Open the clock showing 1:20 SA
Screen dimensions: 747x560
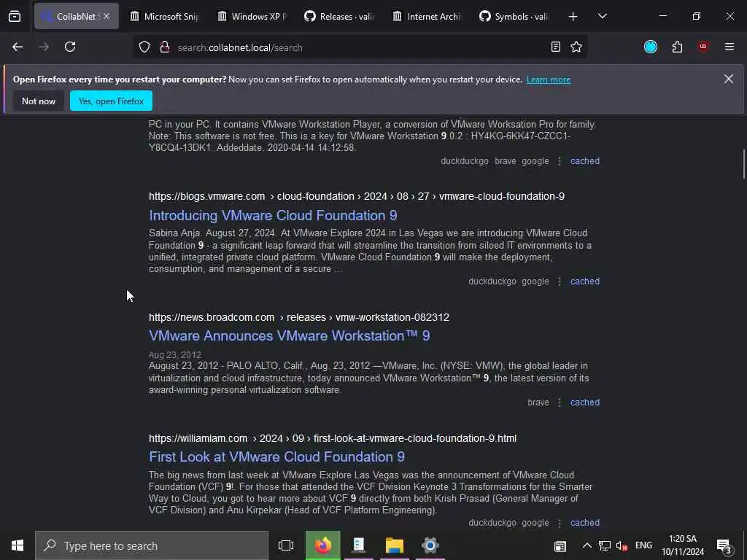[x=683, y=545]
